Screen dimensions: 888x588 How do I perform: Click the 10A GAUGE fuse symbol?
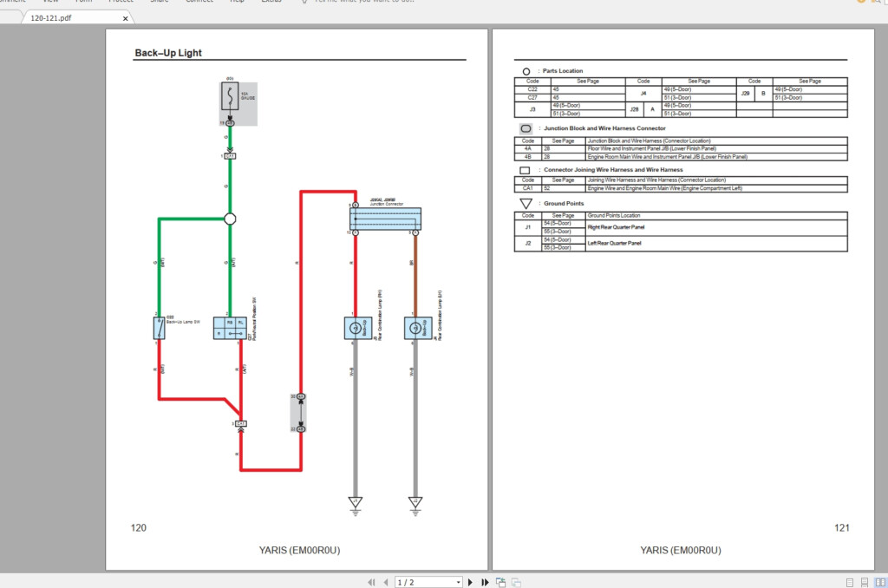point(230,96)
